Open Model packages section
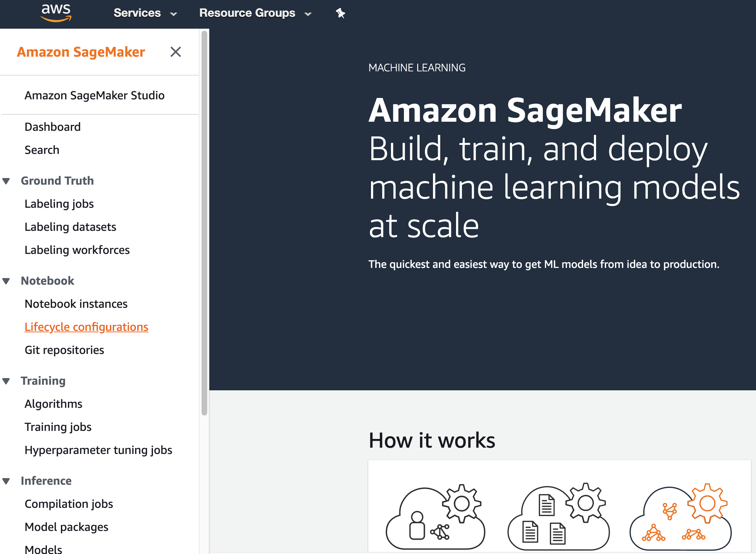The image size is (756, 554). coord(66,526)
